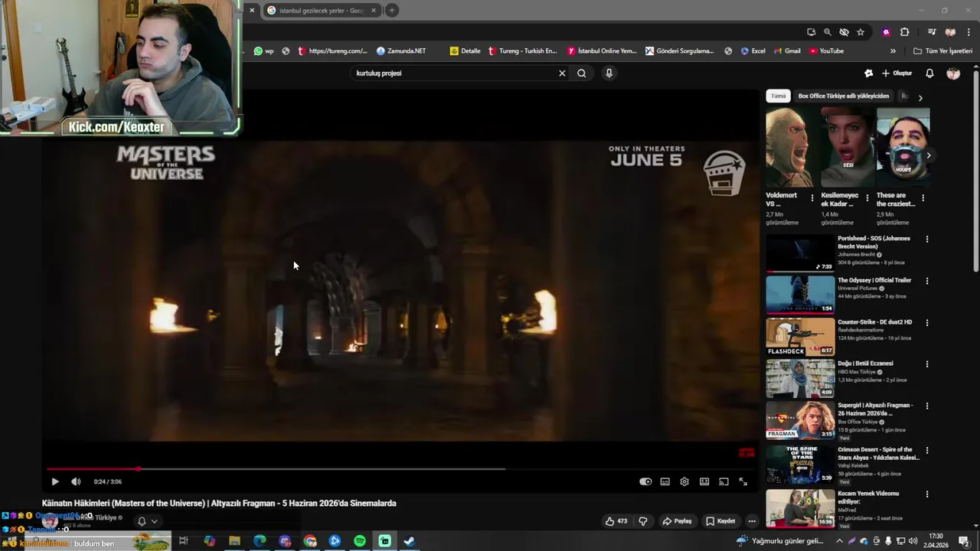This screenshot has height=551, width=980.
Task: Open Chrome extensions puzzle icon
Action: pyautogui.click(x=904, y=32)
